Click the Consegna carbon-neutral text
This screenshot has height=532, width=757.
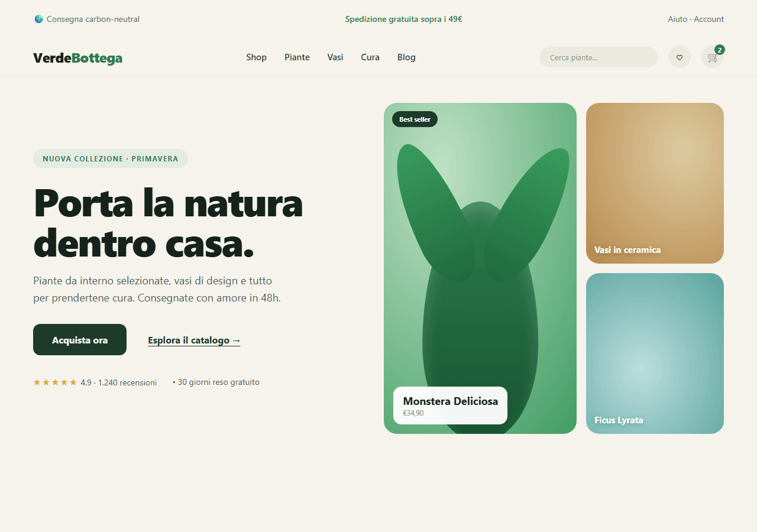point(93,19)
